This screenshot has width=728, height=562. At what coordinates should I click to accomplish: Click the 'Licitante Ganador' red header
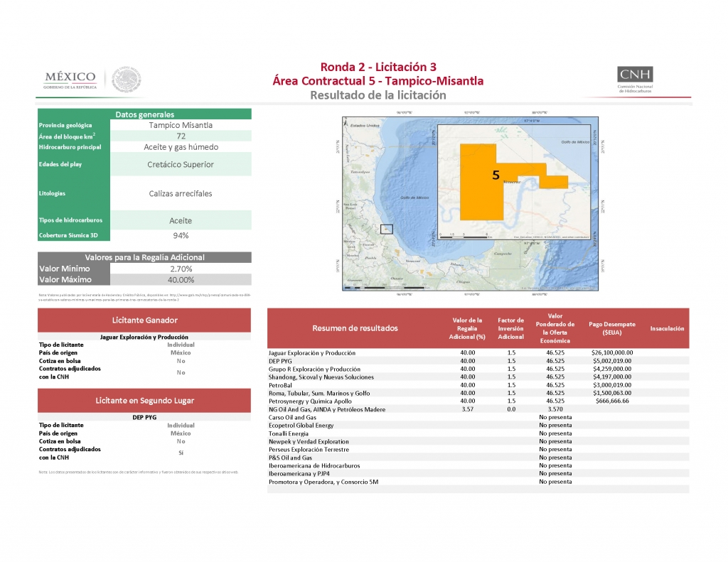pyautogui.click(x=144, y=320)
